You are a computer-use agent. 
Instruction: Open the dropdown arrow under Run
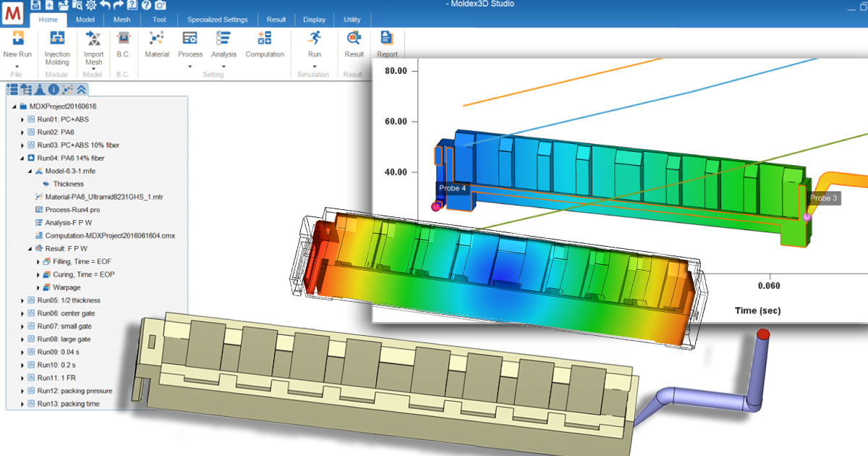(314, 66)
